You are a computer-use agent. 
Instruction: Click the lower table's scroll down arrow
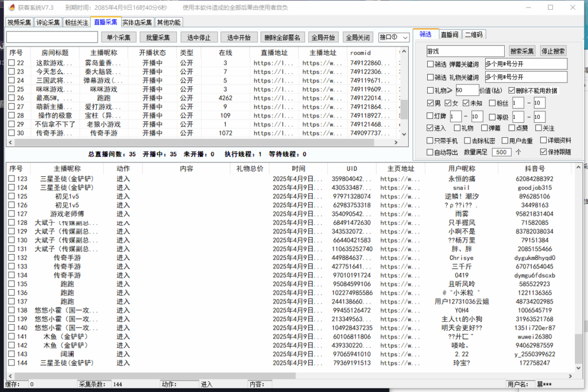pyautogui.click(x=578, y=368)
